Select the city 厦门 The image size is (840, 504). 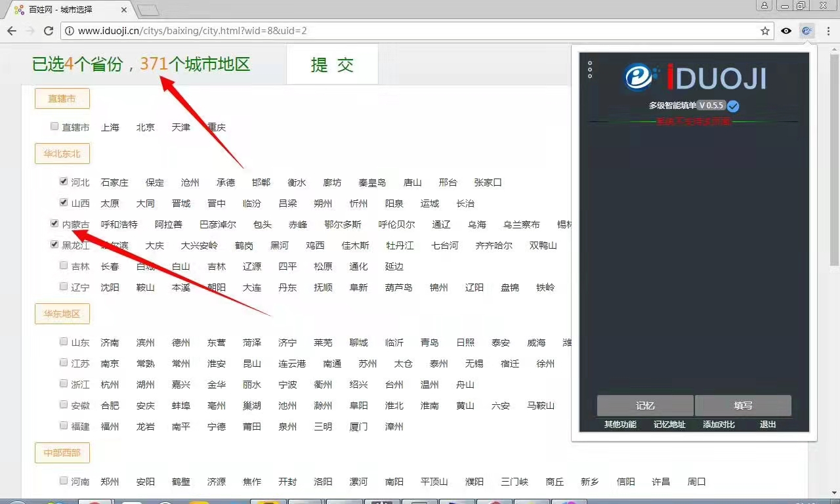click(x=359, y=427)
